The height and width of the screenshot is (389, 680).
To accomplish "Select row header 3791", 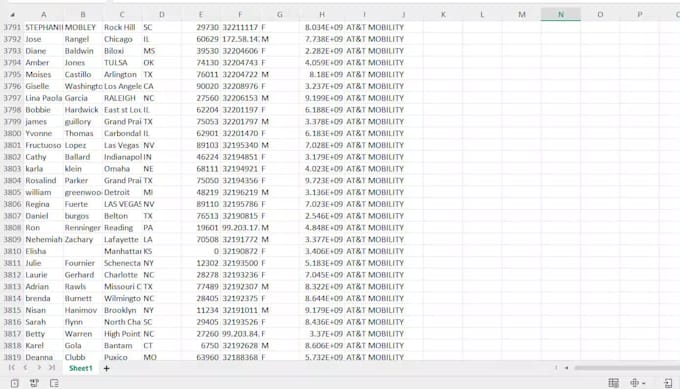I will (12, 27).
